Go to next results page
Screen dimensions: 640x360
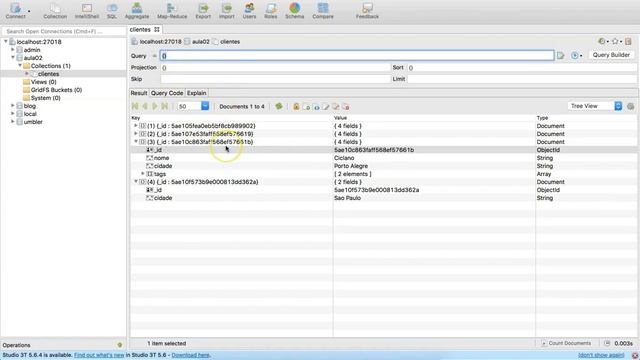pyautogui.click(x=155, y=107)
